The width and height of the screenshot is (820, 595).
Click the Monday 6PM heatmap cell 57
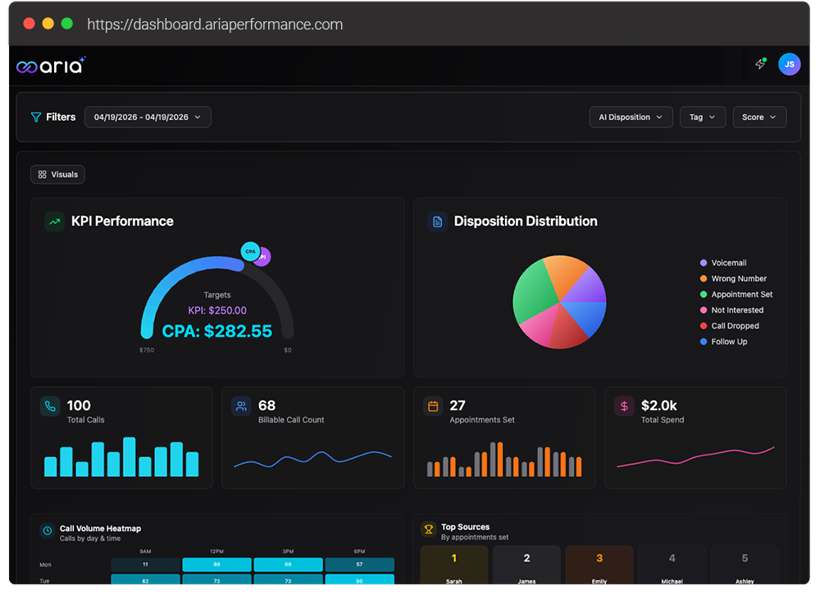359,565
